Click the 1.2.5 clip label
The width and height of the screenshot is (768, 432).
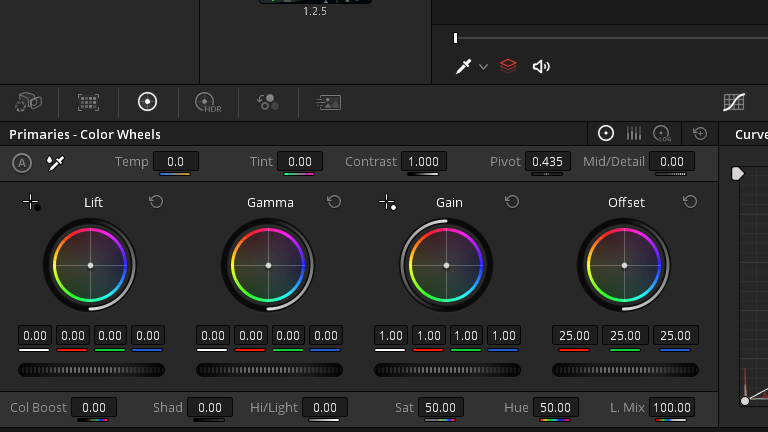tap(315, 11)
